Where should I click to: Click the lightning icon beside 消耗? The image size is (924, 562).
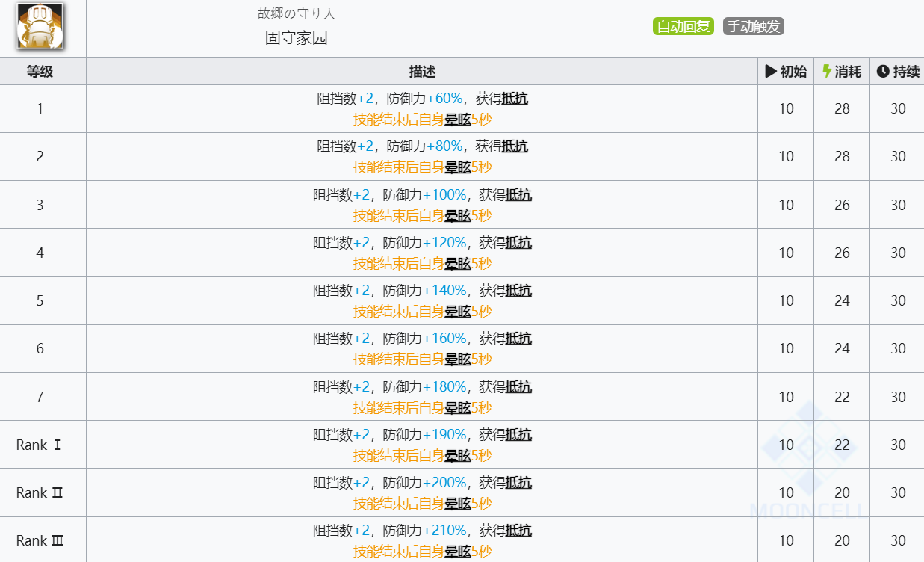pyautogui.click(x=826, y=72)
